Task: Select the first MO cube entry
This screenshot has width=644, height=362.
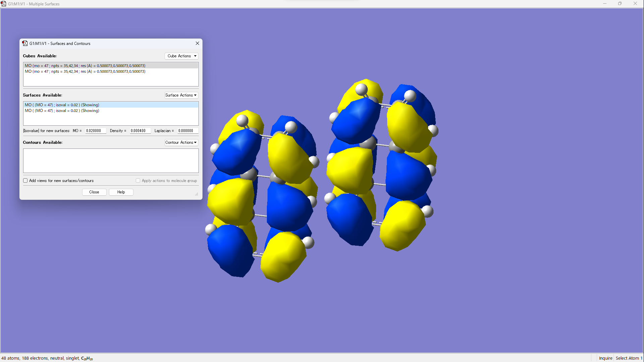Action: pos(85,66)
